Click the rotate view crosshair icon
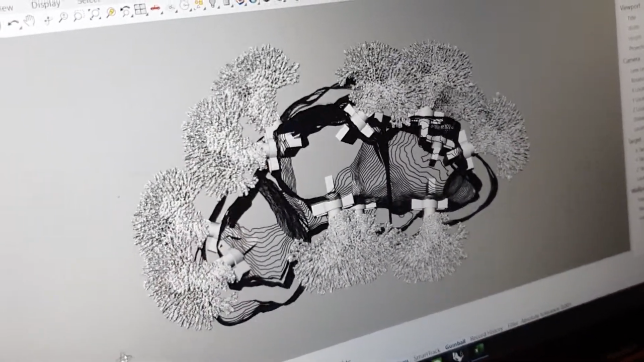Image resolution: width=644 pixels, height=362 pixels. 48,20
